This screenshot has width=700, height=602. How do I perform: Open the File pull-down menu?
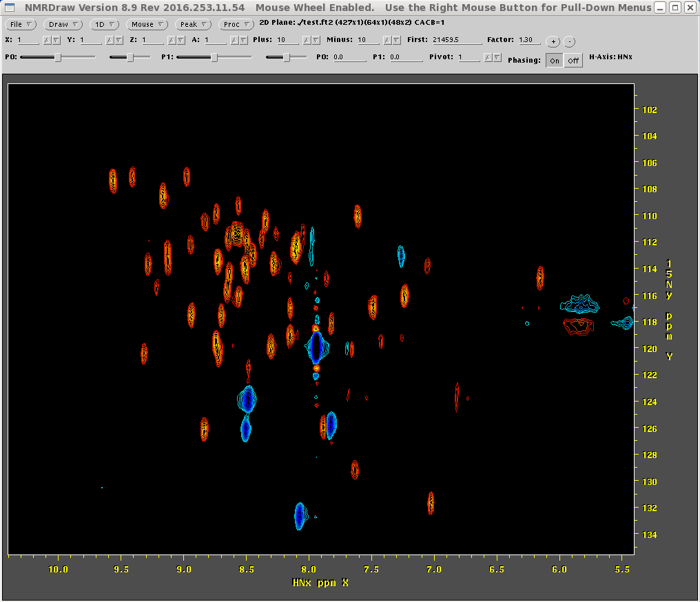[x=20, y=24]
